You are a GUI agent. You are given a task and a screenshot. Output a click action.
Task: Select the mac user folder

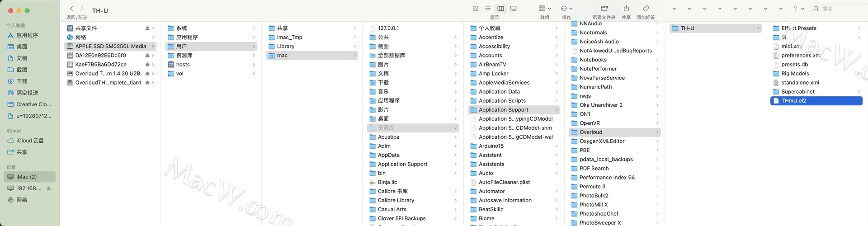[x=312, y=55]
